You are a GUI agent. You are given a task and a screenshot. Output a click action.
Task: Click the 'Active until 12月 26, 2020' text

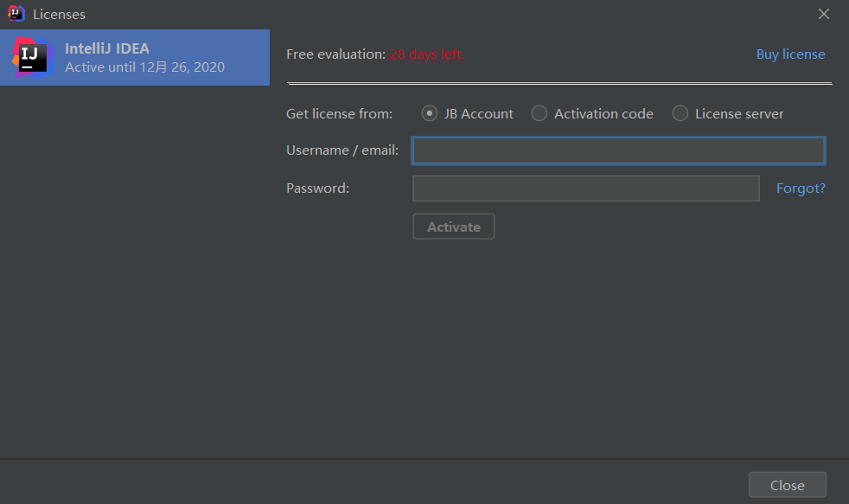pyautogui.click(x=144, y=67)
